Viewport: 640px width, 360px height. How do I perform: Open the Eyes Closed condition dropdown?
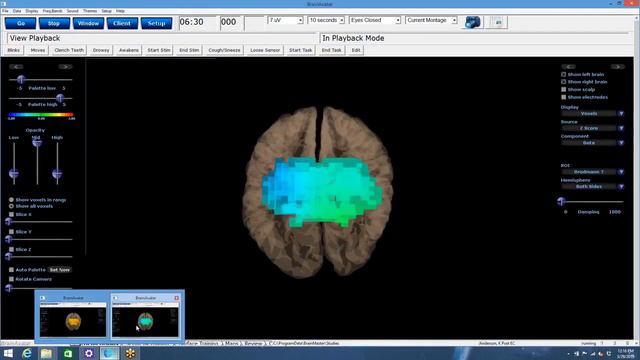coord(398,20)
